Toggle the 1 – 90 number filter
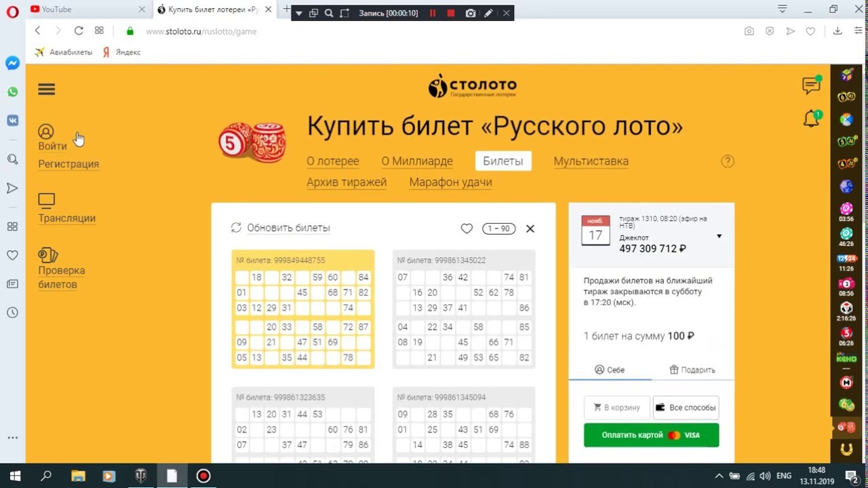Viewport: 868px width, 488px height. pyautogui.click(x=498, y=228)
